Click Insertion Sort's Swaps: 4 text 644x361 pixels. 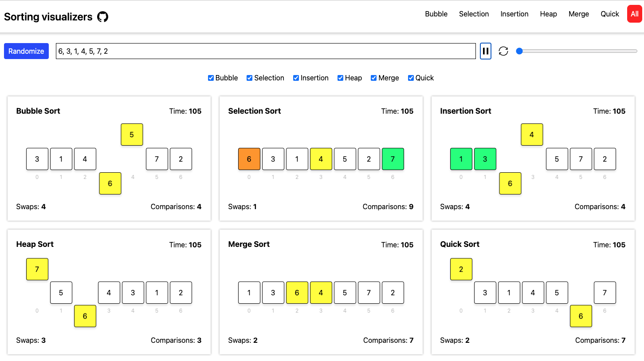(x=455, y=206)
